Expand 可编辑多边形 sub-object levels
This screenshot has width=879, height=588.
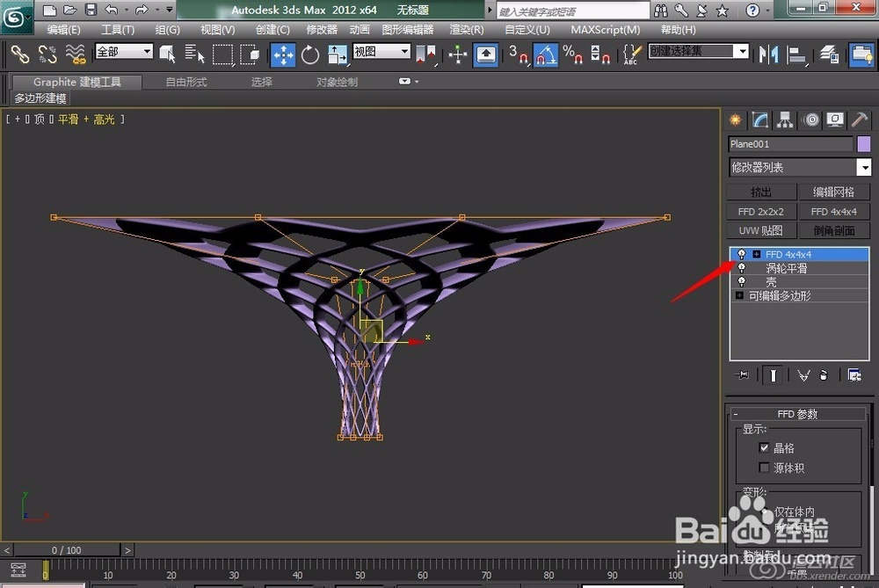tap(739, 295)
